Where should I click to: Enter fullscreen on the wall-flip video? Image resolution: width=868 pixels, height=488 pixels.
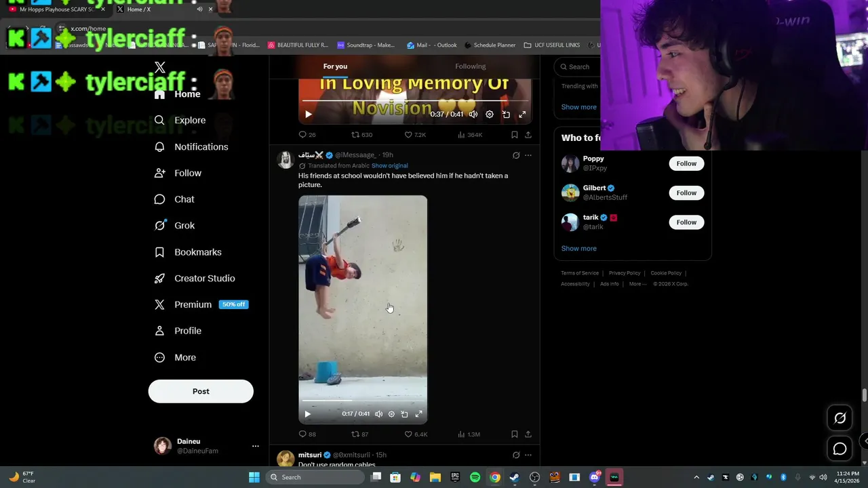point(418,414)
